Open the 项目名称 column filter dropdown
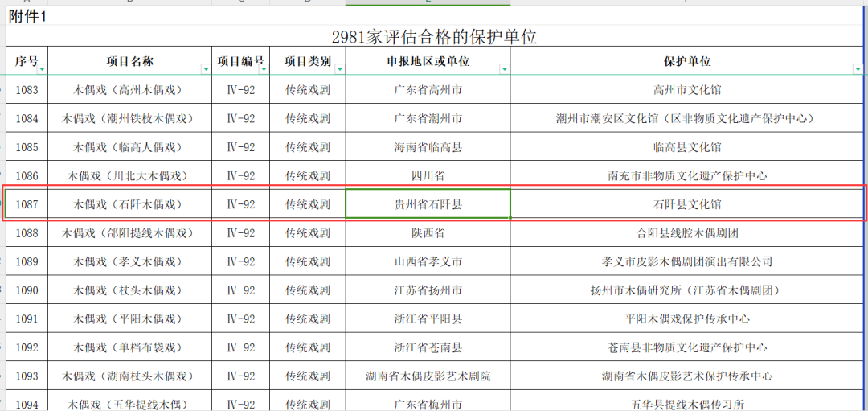 pyautogui.click(x=206, y=70)
